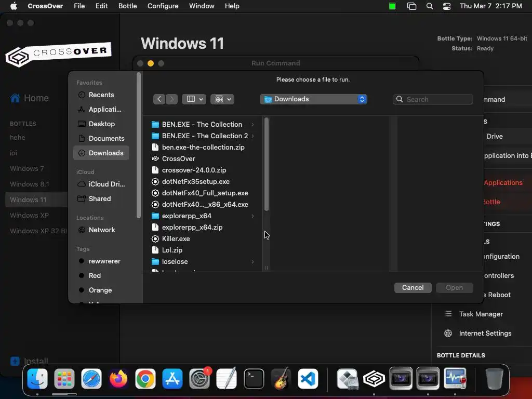
Task: Select the Windows 8.1 bottle
Action: [x=30, y=184]
